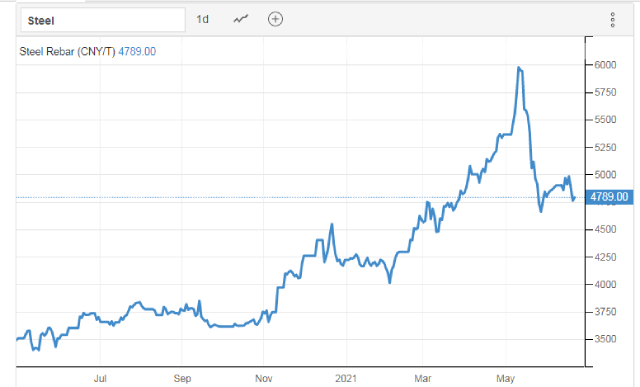Click the plus circle add-indicator icon
640x387 pixels.
pyautogui.click(x=275, y=19)
